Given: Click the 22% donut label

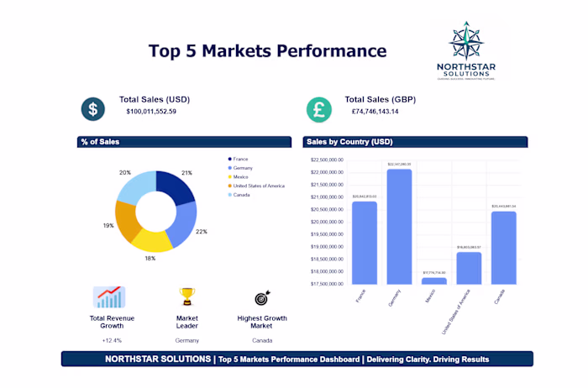Looking at the screenshot, I should pos(202,232).
